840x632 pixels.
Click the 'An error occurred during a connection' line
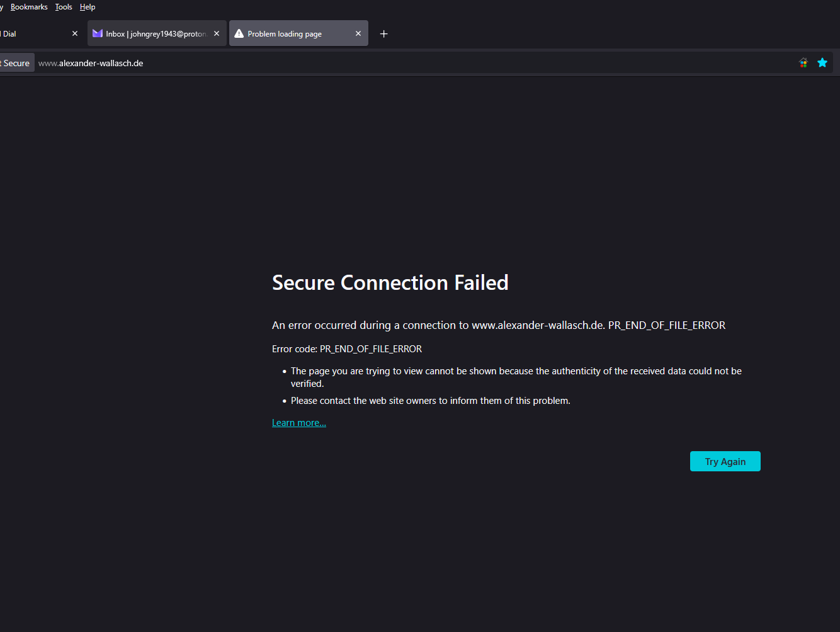499,325
